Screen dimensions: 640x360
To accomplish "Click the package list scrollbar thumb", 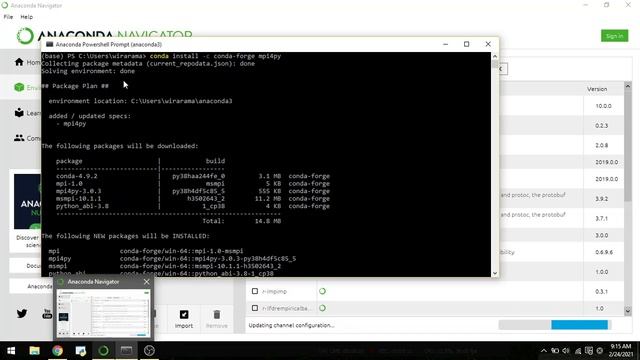I will [x=628, y=146].
